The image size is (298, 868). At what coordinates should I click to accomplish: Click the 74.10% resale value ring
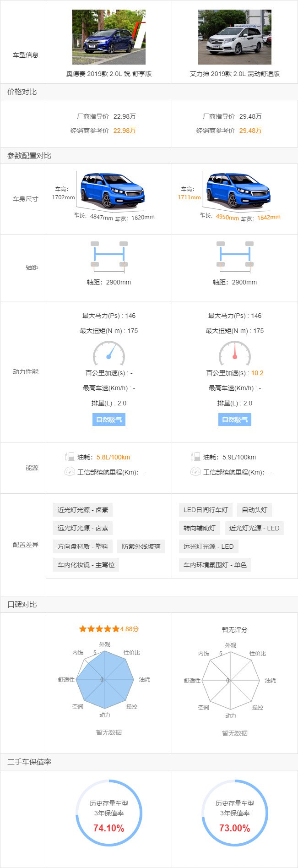[109, 813]
